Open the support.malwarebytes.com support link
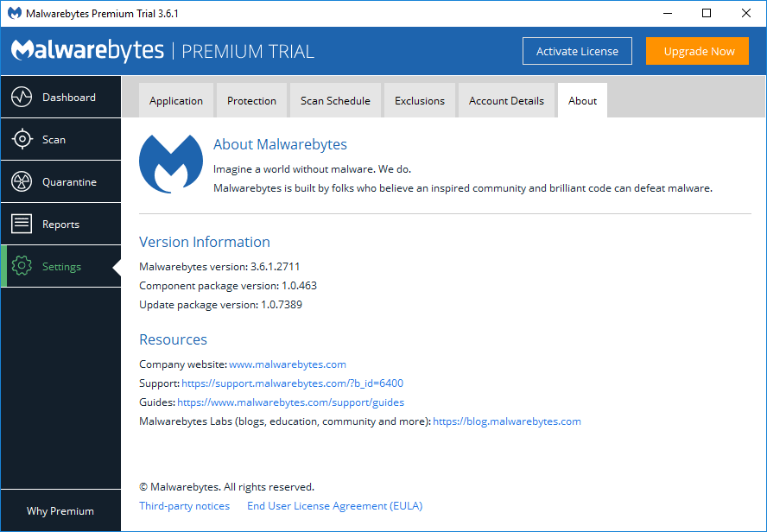Screen dimensions: 767x532 pyautogui.click(x=292, y=383)
